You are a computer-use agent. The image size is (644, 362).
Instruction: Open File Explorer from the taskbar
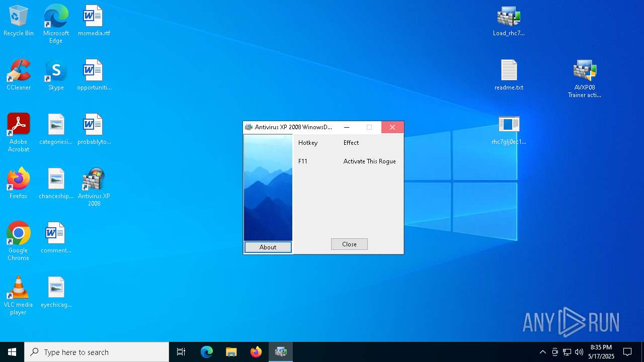pos(231,352)
